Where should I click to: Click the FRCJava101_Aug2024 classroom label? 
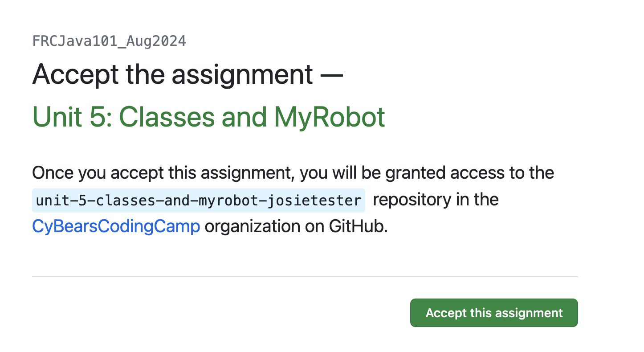(109, 41)
